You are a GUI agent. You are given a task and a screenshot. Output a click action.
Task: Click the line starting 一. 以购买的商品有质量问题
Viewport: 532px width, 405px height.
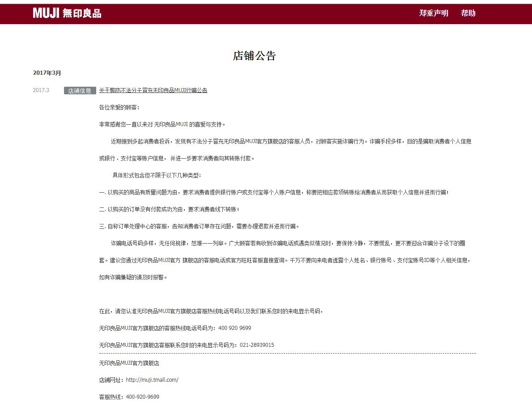(x=274, y=192)
